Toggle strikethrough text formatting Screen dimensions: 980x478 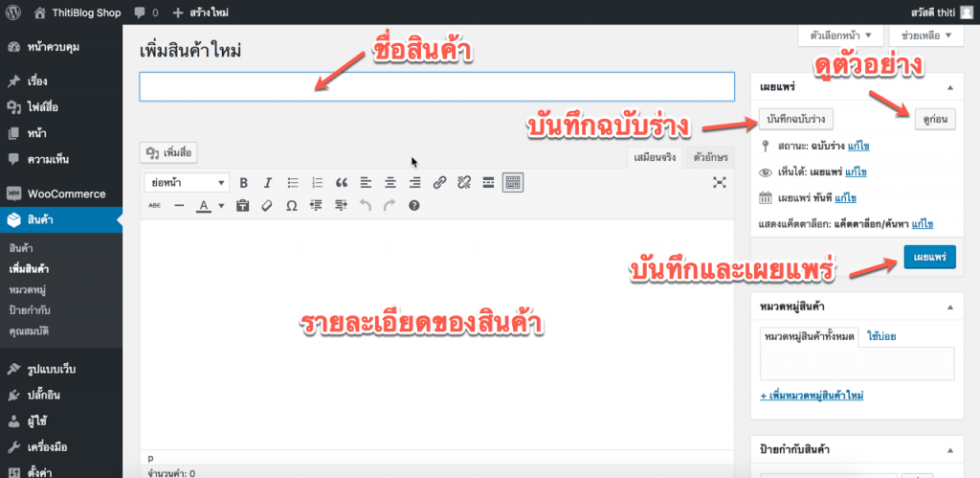[x=155, y=205]
